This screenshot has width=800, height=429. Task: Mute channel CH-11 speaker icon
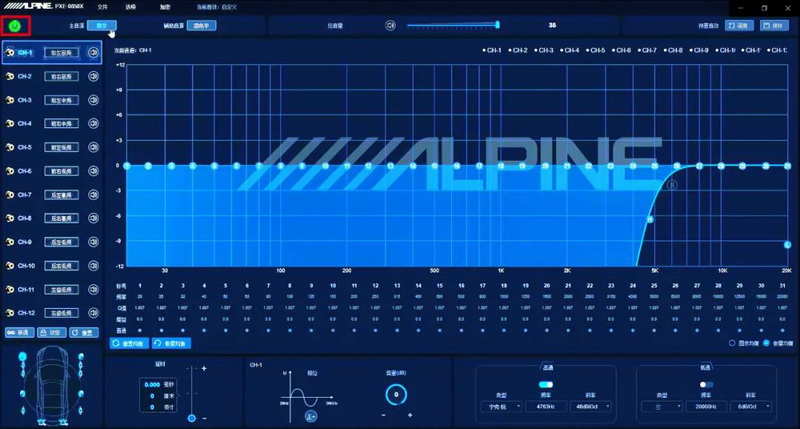tap(93, 289)
